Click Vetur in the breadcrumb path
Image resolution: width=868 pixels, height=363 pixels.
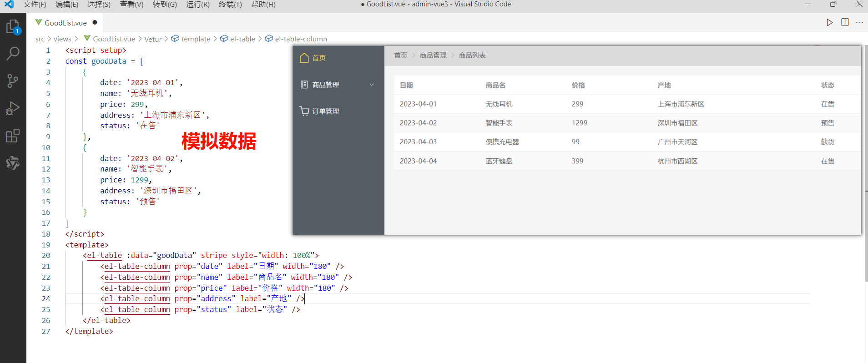[x=153, y=39]
